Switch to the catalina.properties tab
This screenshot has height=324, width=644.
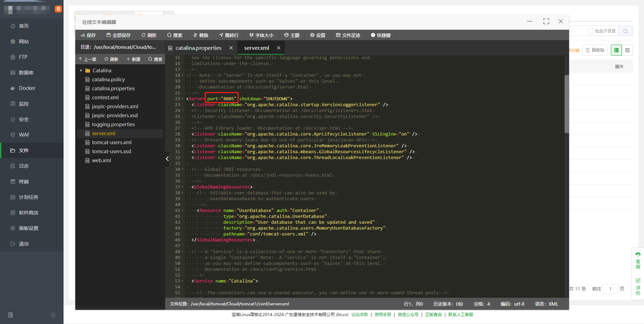click(198, 48)
